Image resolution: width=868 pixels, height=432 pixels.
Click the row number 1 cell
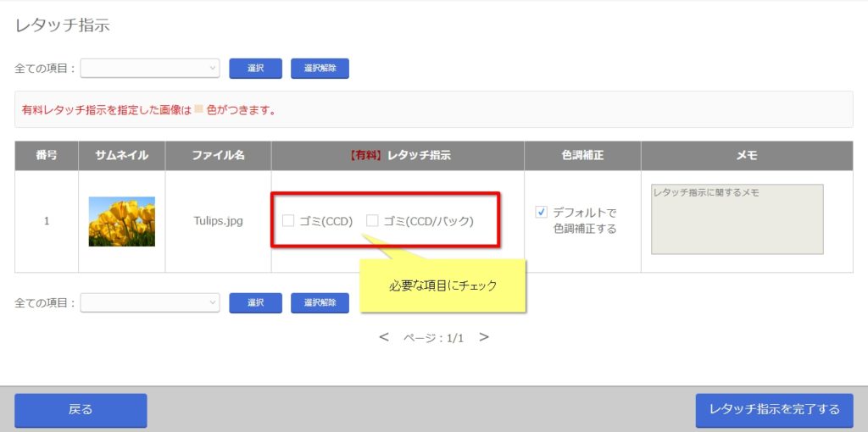[47, 221]
